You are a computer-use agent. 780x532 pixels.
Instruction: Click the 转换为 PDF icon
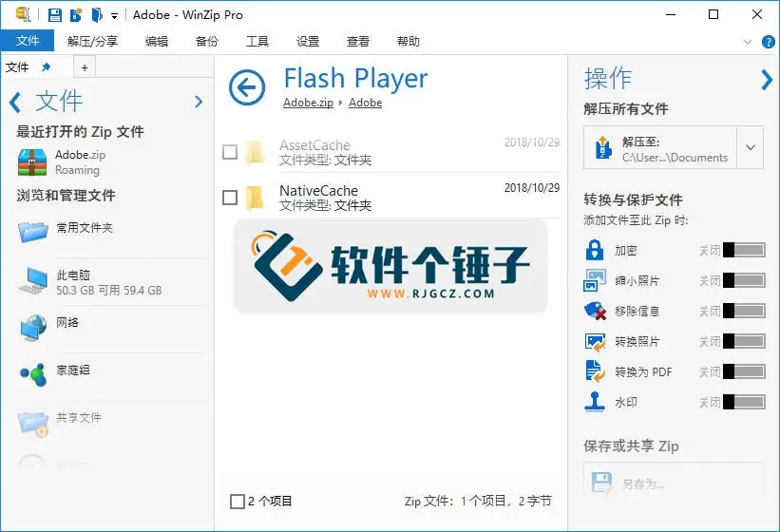(x=595, y=371)
